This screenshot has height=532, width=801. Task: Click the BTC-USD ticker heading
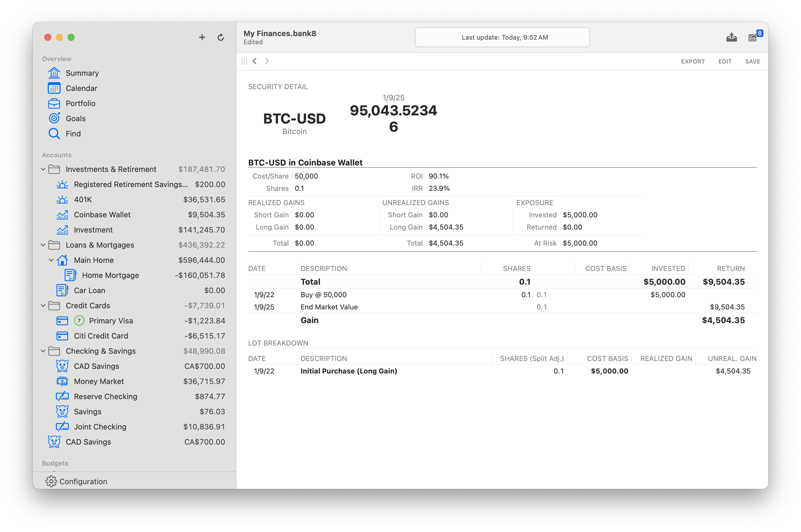pos(294,119)
